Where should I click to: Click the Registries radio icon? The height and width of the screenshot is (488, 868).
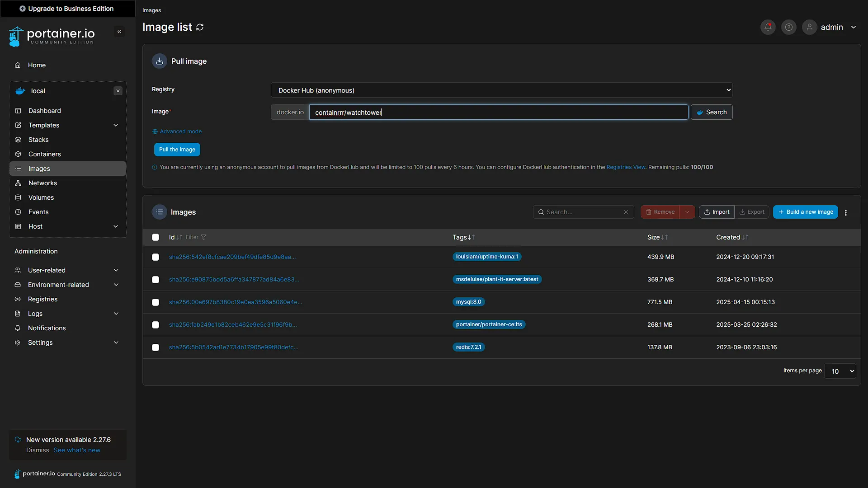(18, 299)
